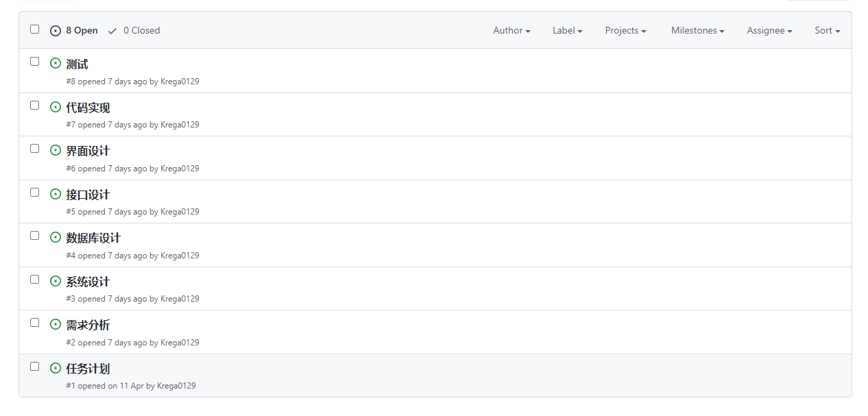Click the open issue icon beside 数据库设计
Image resolution: width=868 pixels, height=416 pixels.
[x=56, y=238]
